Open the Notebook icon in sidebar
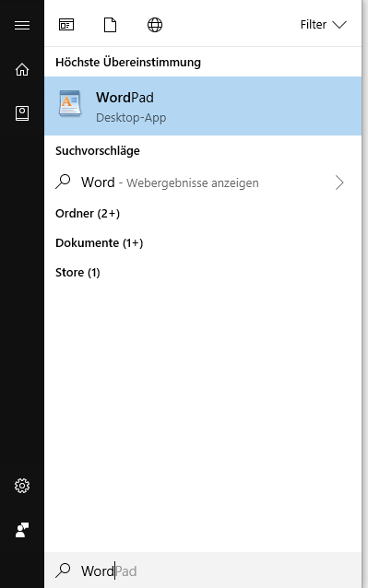 tap(22, 113)
